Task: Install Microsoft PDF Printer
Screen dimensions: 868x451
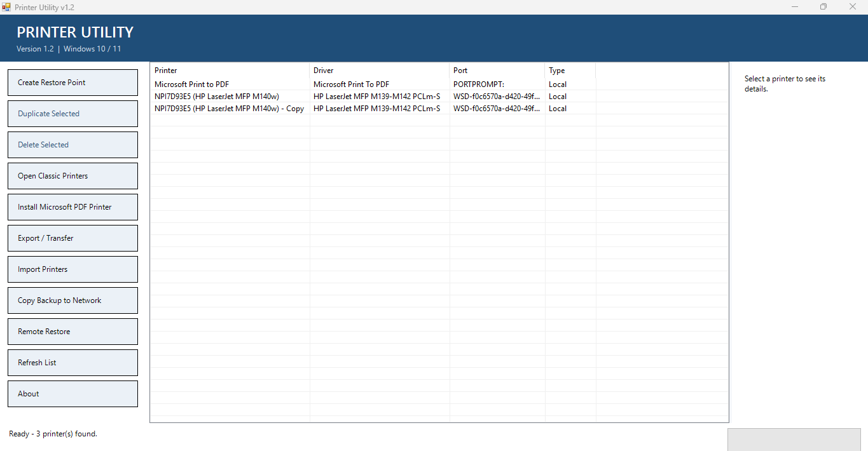Action: point(72,207)
